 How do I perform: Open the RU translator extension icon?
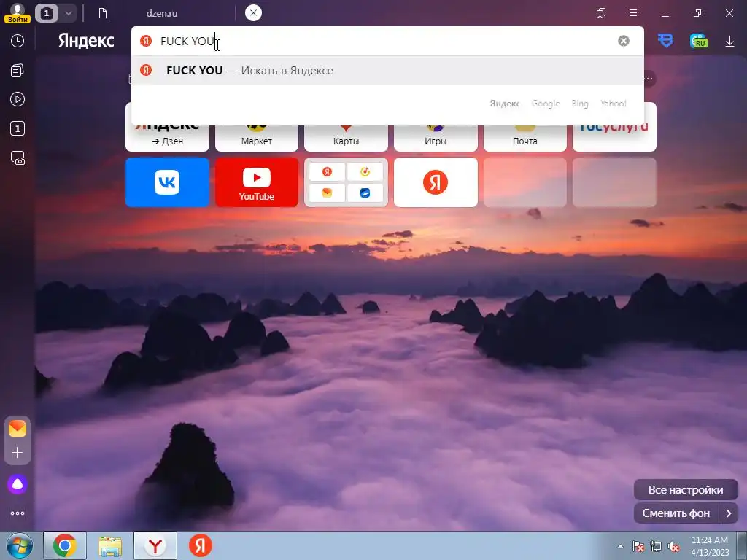pyautogui.click(x=698, y=41)
